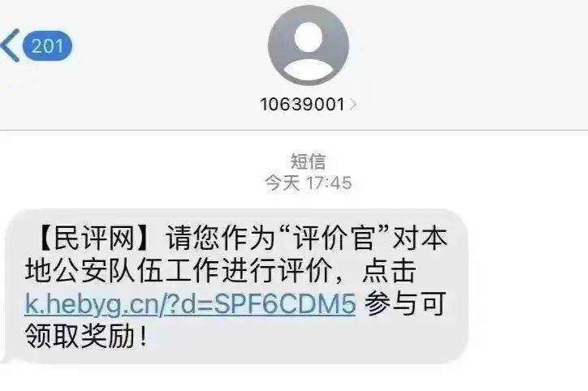Tap the 点击 text before the link
588x391 pixels.
point(390,270)
